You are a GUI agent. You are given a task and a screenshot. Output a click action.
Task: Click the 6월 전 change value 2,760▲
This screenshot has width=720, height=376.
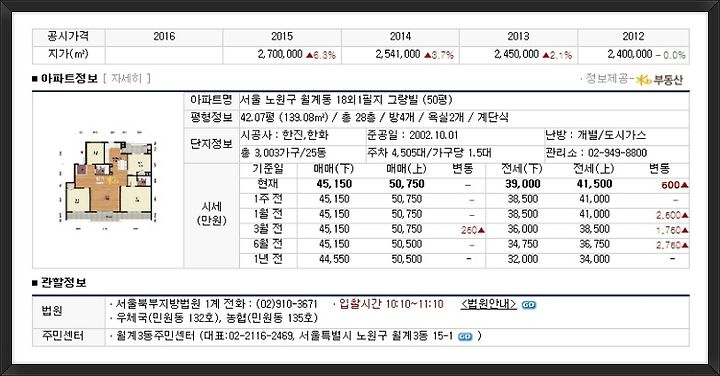(672, 245)
